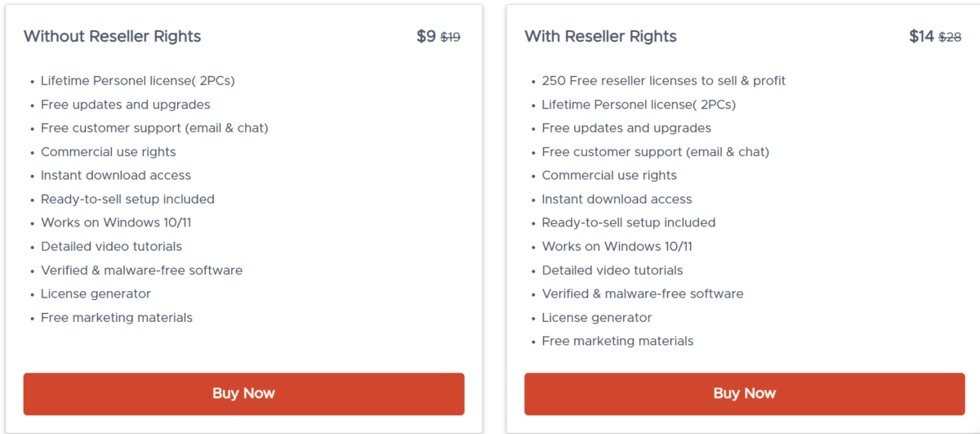Image resolution: width=980 pixels, height=434 pixels.
Task: Click the $14 price
Action: pos(921,37)
